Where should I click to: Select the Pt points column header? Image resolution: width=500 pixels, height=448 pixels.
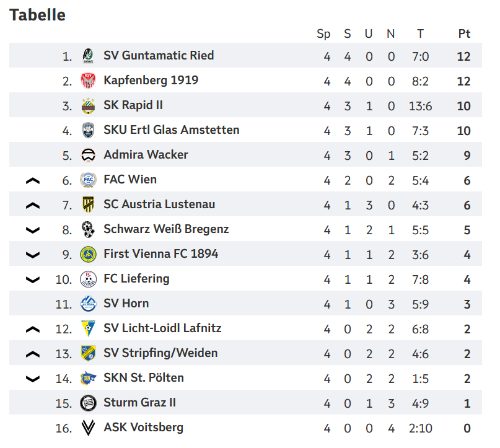tap(464, 33)
